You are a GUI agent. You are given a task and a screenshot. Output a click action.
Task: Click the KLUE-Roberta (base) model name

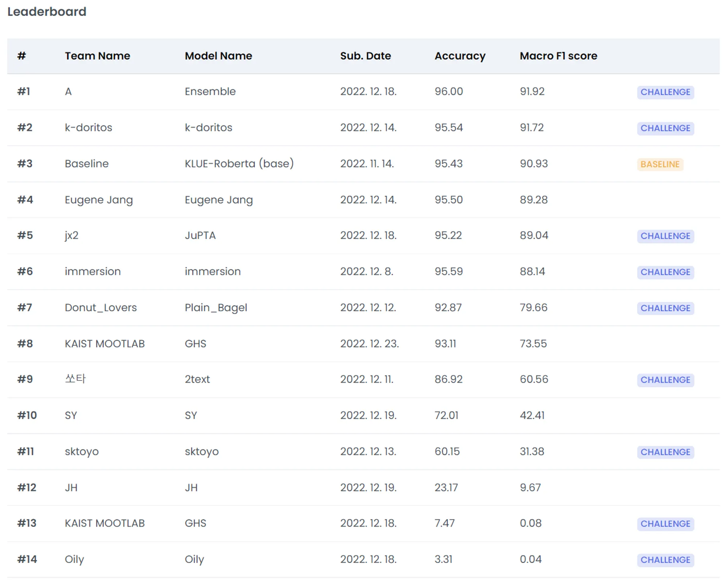(239, 164)
